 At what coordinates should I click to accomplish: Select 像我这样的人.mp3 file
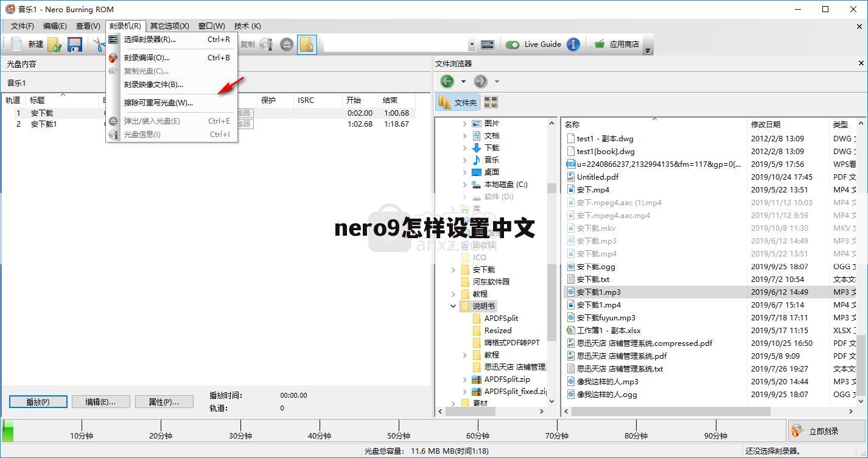point(607,381)
